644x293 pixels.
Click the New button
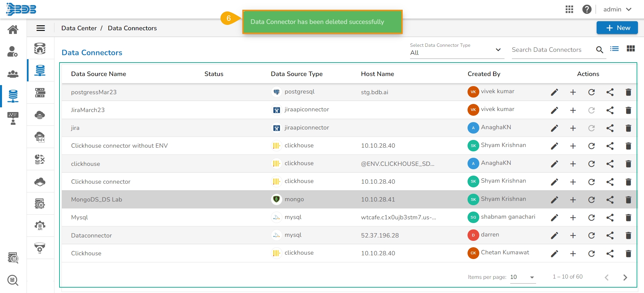click(x=617, y=28)
